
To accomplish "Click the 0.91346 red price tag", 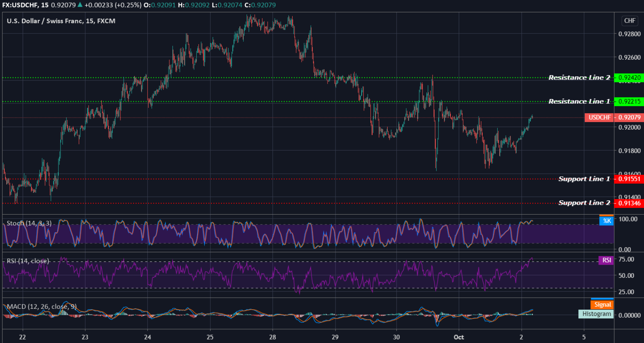I will click(629, 203).
